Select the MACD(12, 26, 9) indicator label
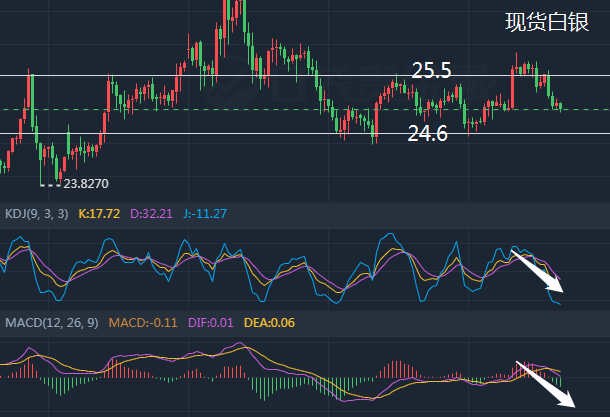Screen dimensions: 610x417 pyautogui.click(x=52, y=322)
